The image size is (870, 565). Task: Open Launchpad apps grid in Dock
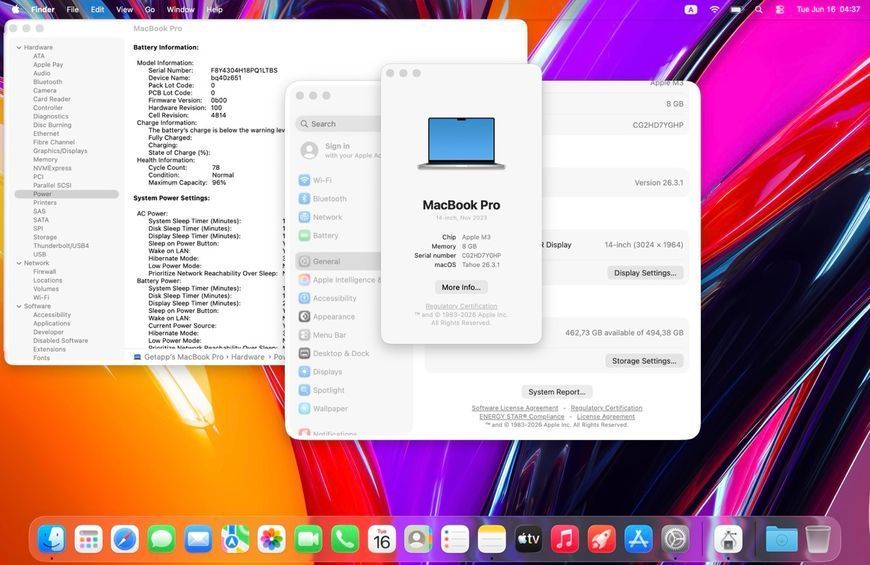pos(89,539)
